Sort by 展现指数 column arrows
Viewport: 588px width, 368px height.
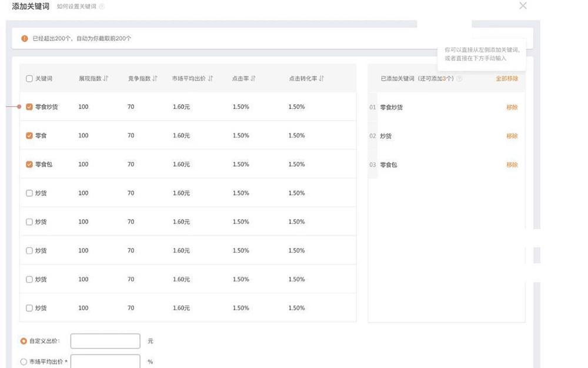(x=106, y=78)
